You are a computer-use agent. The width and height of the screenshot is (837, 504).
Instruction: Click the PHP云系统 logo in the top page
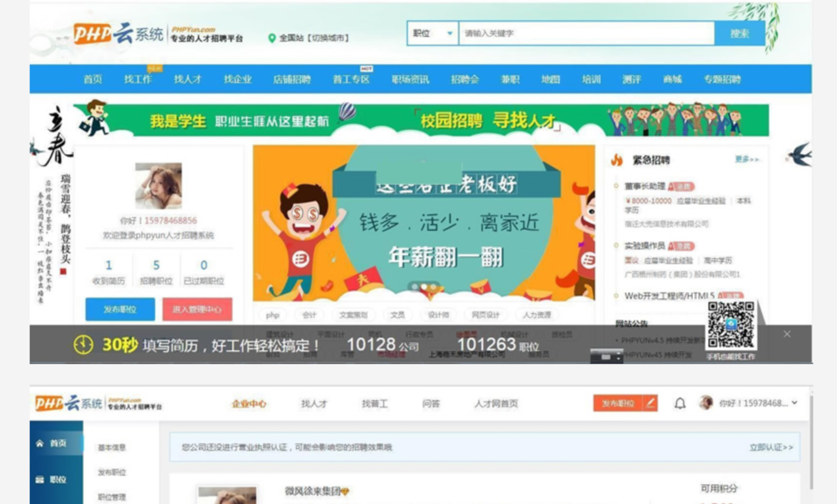(118, 34)
